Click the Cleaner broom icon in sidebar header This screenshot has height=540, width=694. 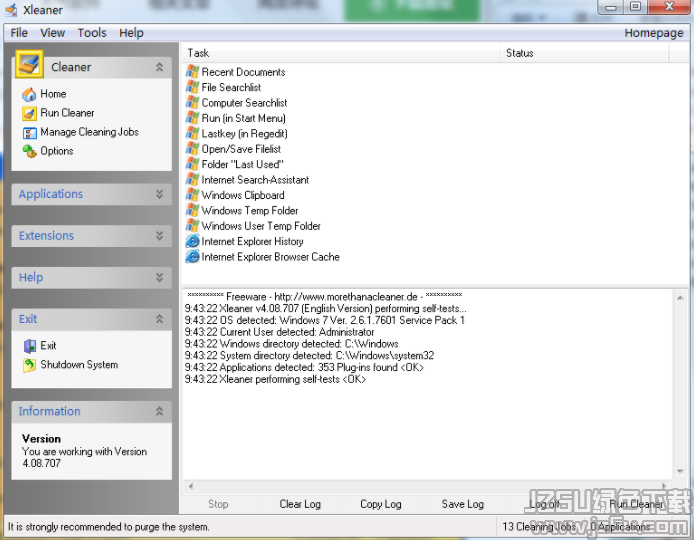tap(29, 64)
